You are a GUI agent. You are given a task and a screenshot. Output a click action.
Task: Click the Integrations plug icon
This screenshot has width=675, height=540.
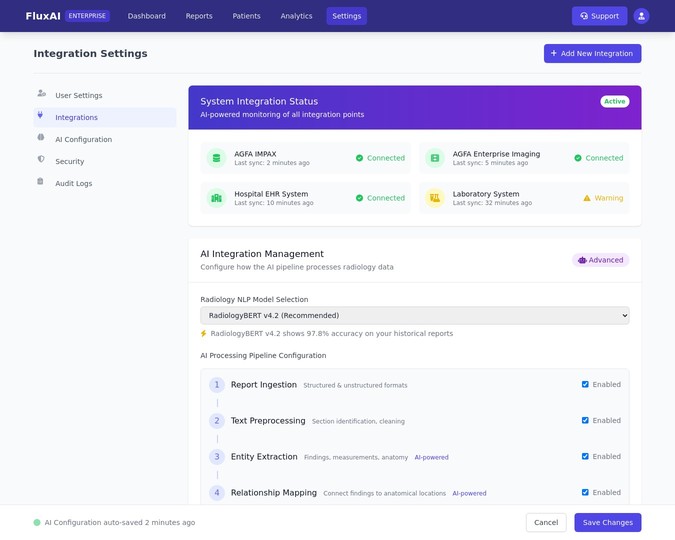(x=40, y=115)
